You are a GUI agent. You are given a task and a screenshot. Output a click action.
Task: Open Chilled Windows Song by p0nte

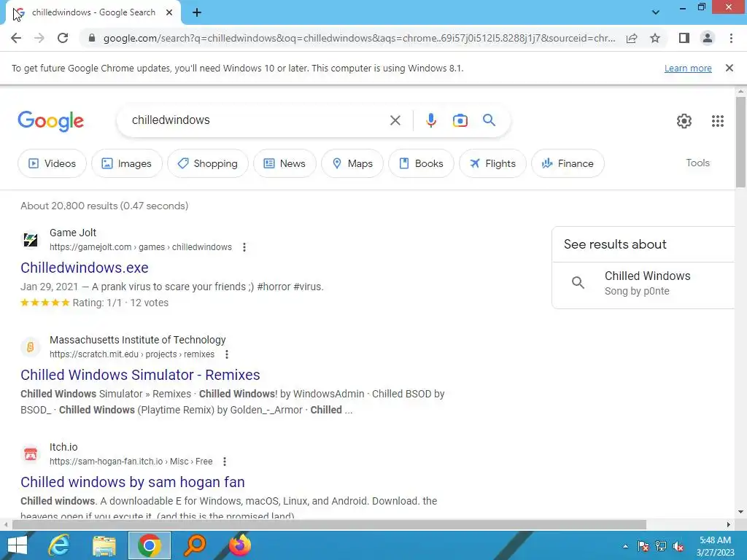[x=644, y=284]
